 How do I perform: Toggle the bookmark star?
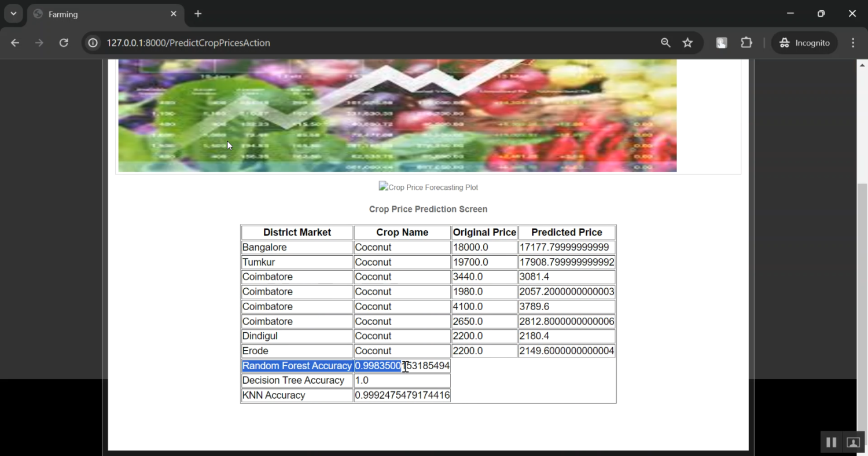click(687, 42)
